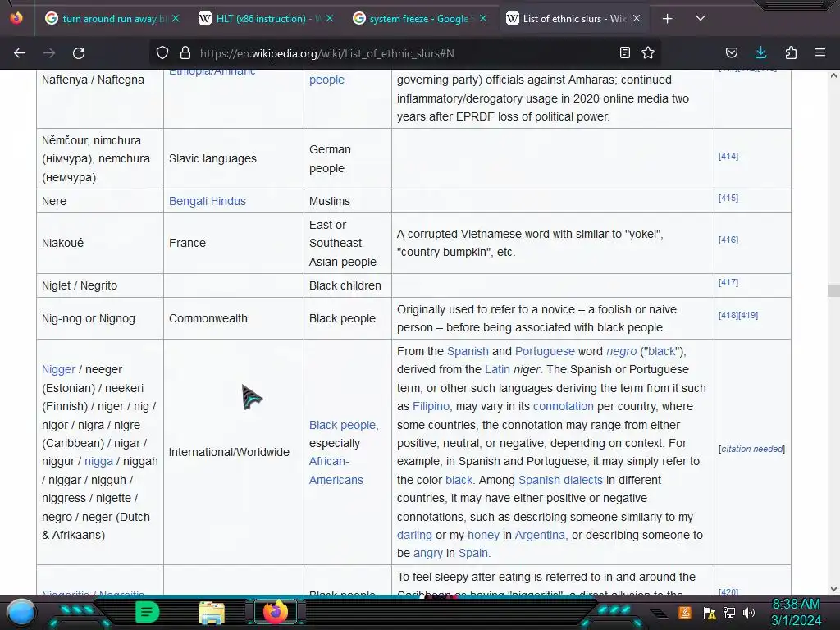Viewport: 840px width, 630px height.
Task: Click the page vertical scrollbar thumb
Action: click(x=833, y=290)
